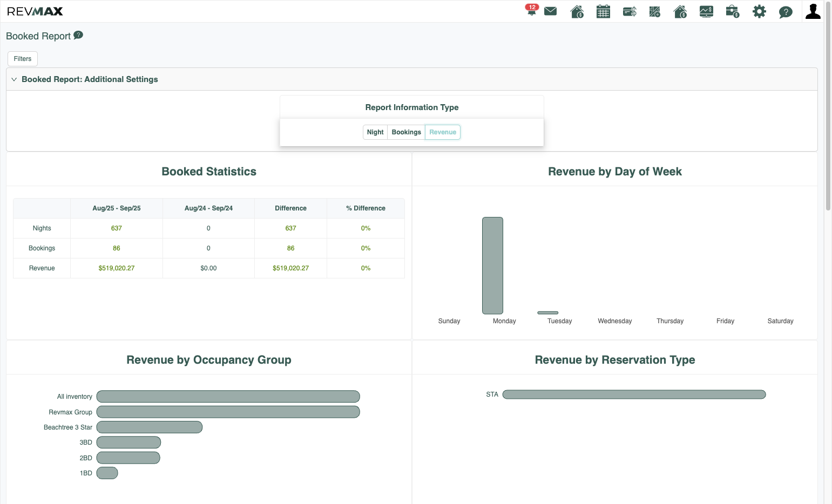Open the mail envelope icon
This screenshot has width=832, height=504.
[x=551, y=11]
